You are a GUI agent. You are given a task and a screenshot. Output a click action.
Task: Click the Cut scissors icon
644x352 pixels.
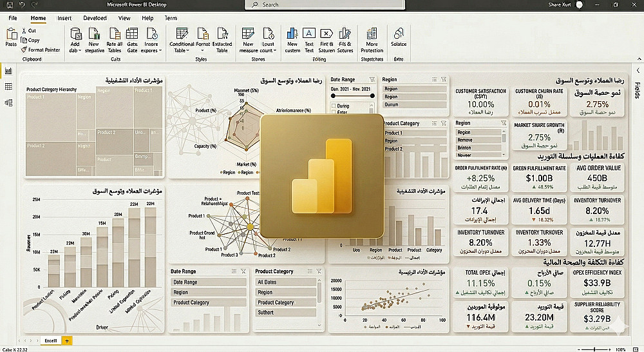tap(24, 30)
